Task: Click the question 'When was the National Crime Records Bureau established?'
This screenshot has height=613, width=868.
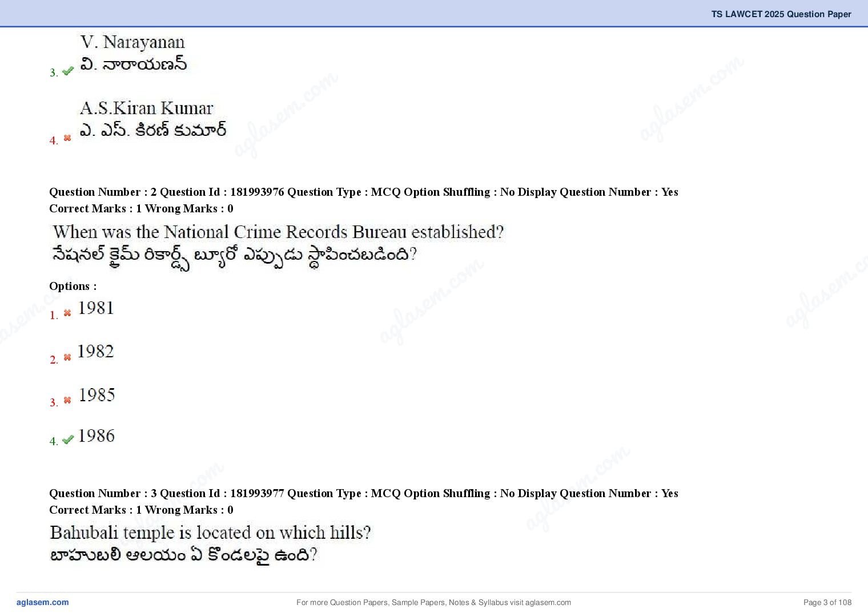Action: [278, 232]
